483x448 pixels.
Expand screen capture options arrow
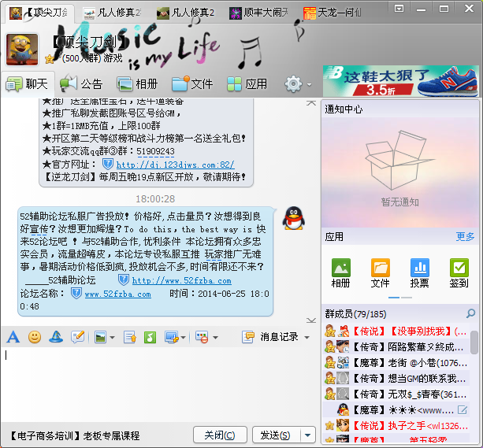point(184,338)
